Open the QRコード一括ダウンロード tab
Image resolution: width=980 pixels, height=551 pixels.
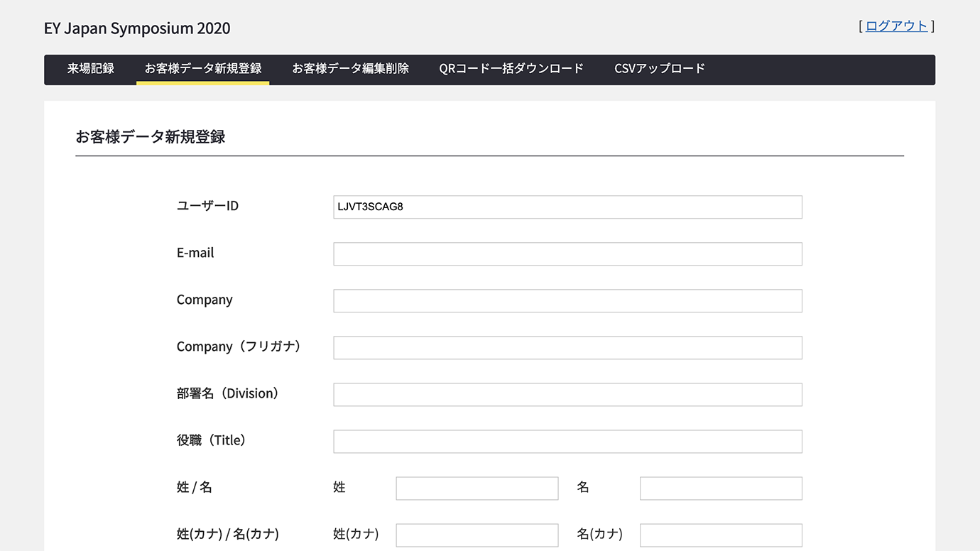511,69
